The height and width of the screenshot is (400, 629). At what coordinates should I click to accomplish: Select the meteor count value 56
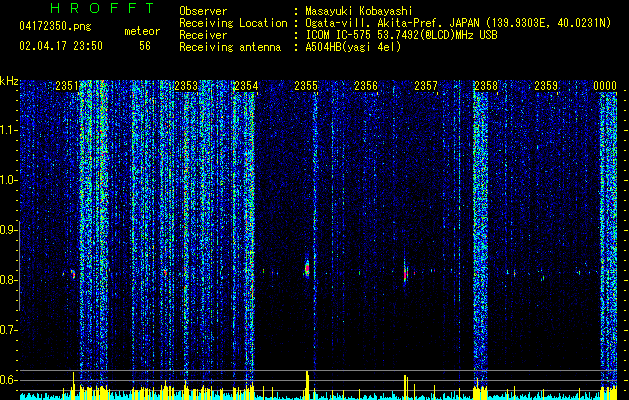tap(145, 46)
